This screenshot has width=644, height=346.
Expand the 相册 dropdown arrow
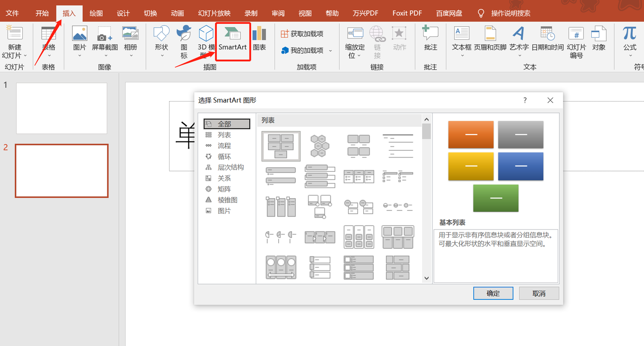coord(131,56)
